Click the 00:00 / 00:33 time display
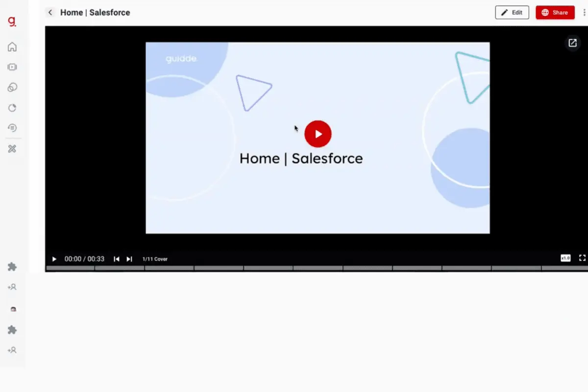The image size is (588, 392). click(x=84, y=259)
